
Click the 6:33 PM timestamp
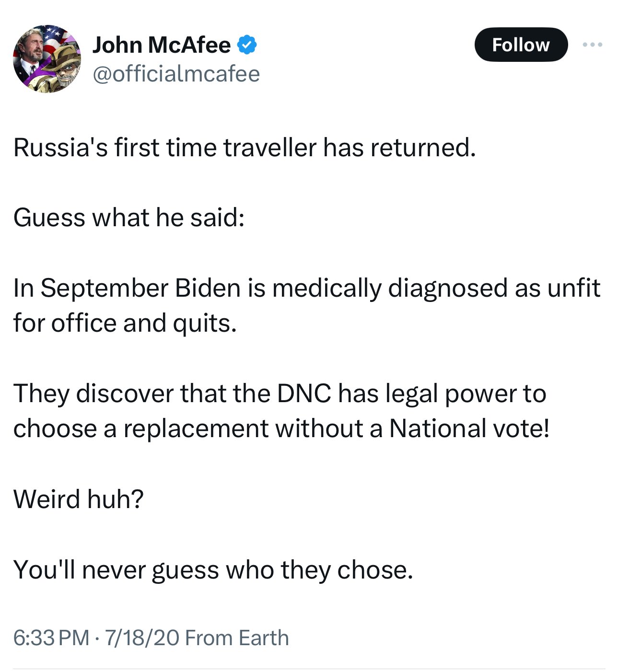(51, 638)
